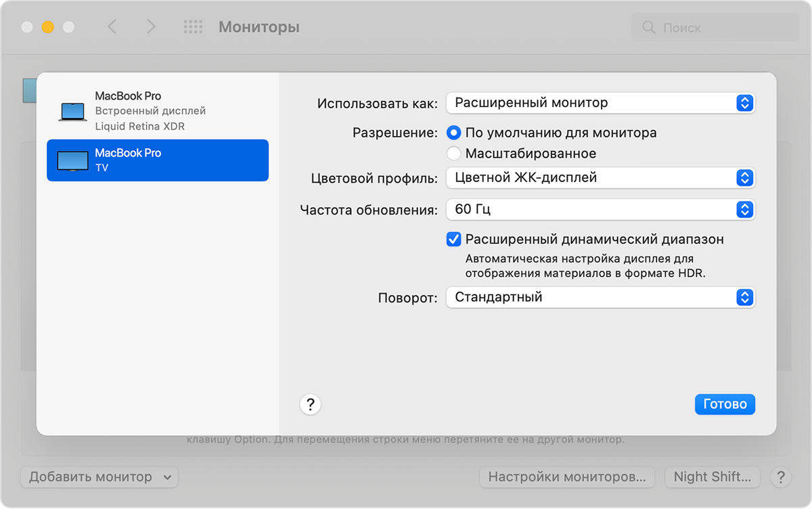
Task: Open the show-all preferences grid
Action: click(193, 27)
